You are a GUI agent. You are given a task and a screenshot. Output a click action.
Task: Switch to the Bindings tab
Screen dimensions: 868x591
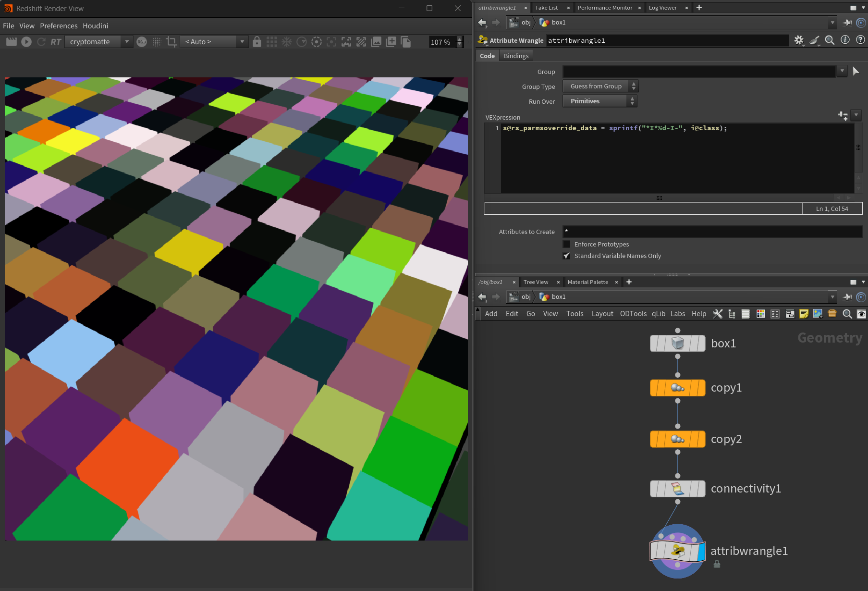pos(516,56)
